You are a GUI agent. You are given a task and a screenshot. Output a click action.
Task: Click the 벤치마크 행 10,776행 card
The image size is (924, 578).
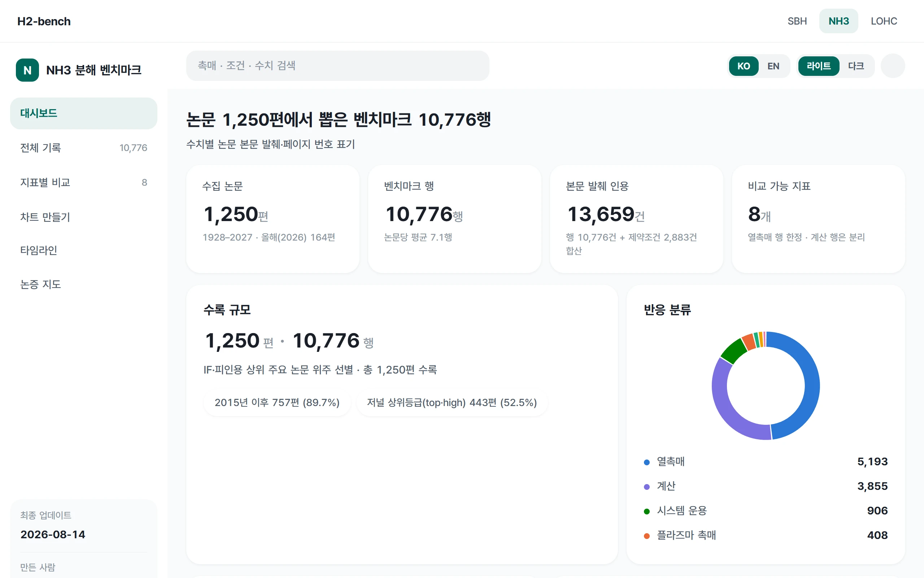tap(454, 219)
